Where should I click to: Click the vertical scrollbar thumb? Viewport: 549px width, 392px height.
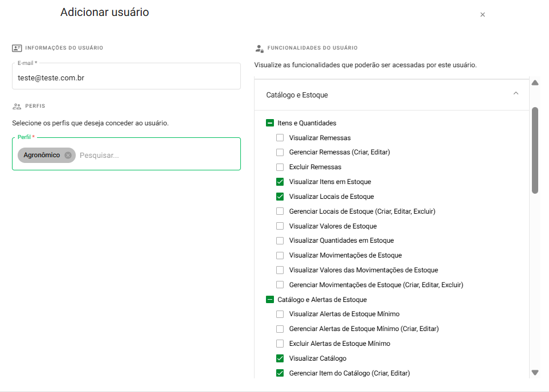[x=535, y=150]
